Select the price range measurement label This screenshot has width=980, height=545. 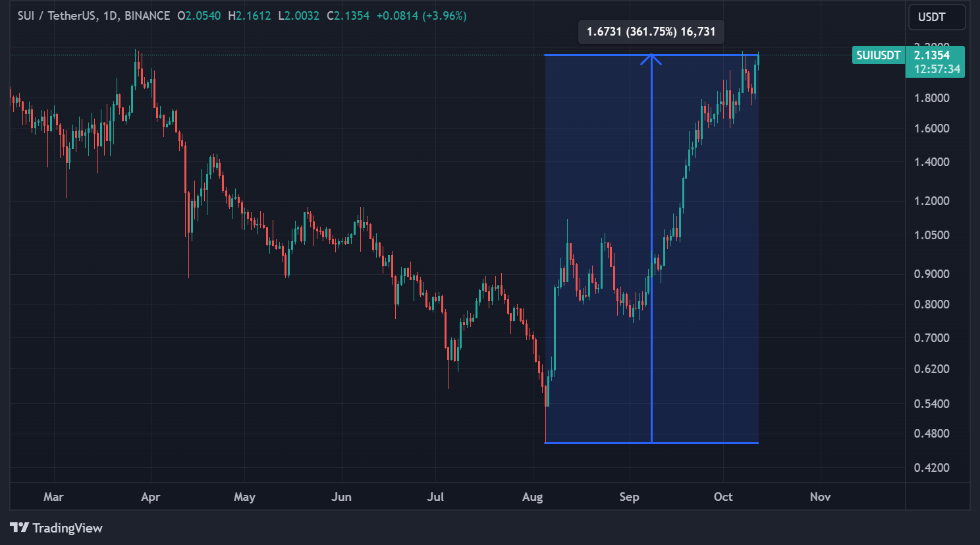click(x=650, y=31)
